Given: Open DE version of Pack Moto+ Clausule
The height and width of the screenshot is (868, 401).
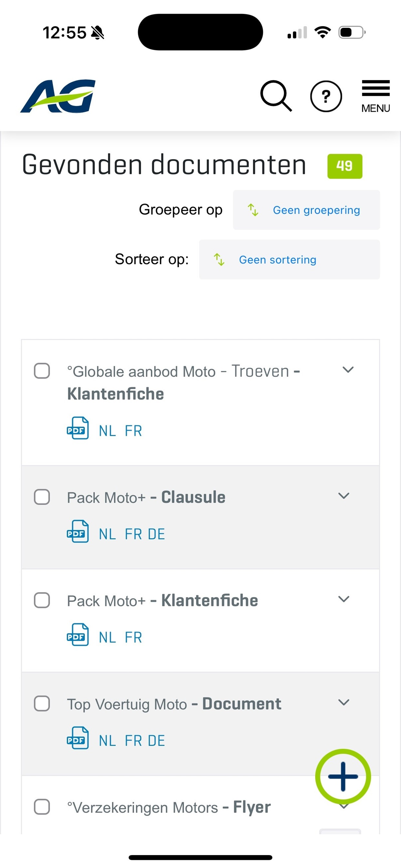Looking at the screenshot, I should [x=156, y=534].
